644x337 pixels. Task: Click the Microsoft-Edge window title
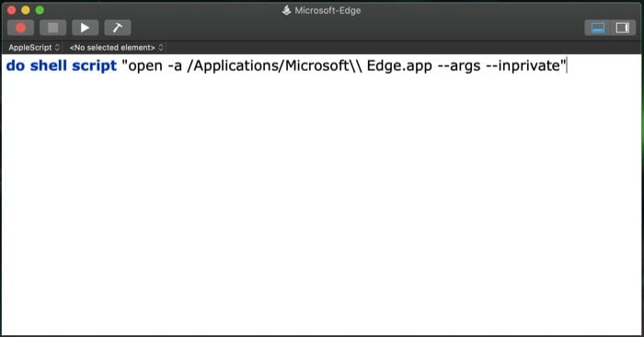pyautogui.click(x=328, y=10)
